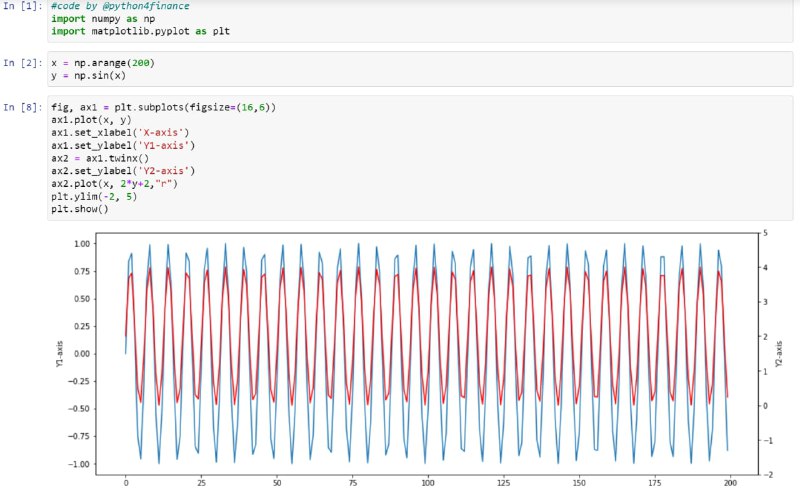Click the 'ax1.plot(x, y)' line
The width and height of the screenshot is (800, 490).
[91, 120]
